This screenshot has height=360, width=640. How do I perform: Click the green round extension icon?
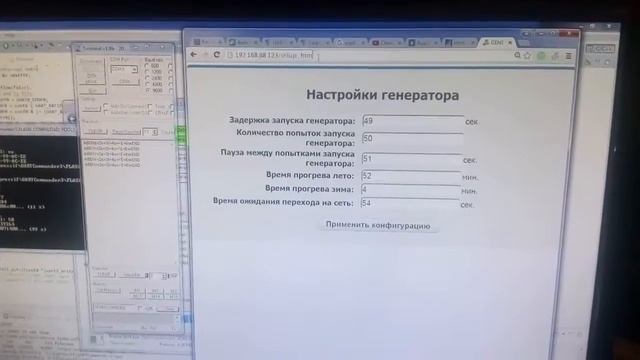click(541, 56)
